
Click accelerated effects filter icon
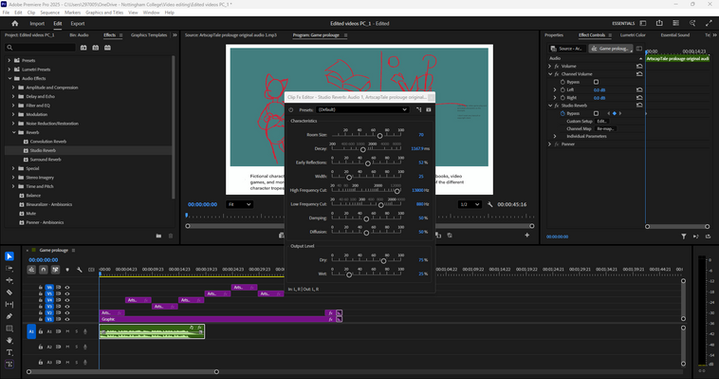click(83, 48)
